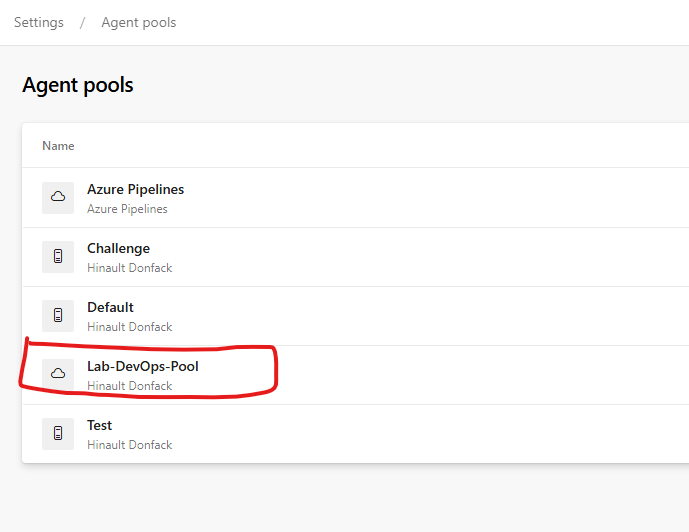Click the Agent pools page heading
This screenshot has height=532, width=689.
tap(78, 85)
